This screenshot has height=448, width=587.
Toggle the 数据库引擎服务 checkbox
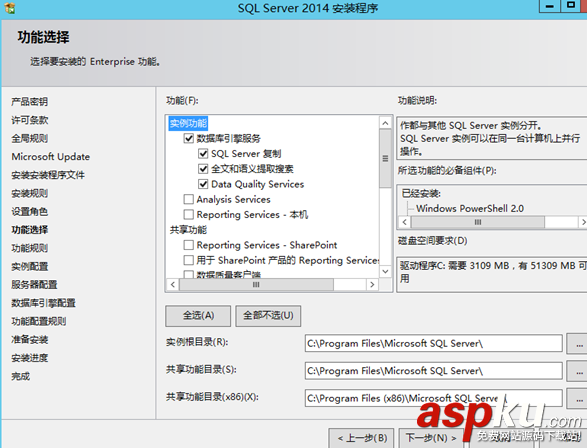[188, 138]
